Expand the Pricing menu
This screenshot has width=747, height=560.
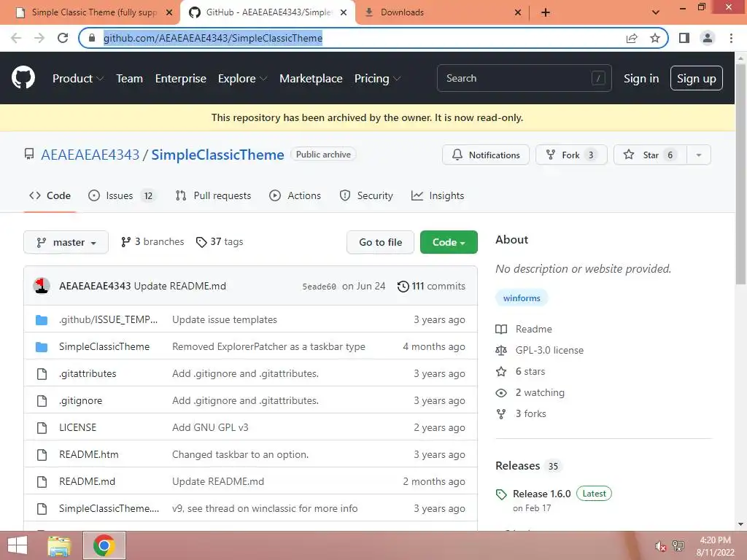tap(377, 78)
